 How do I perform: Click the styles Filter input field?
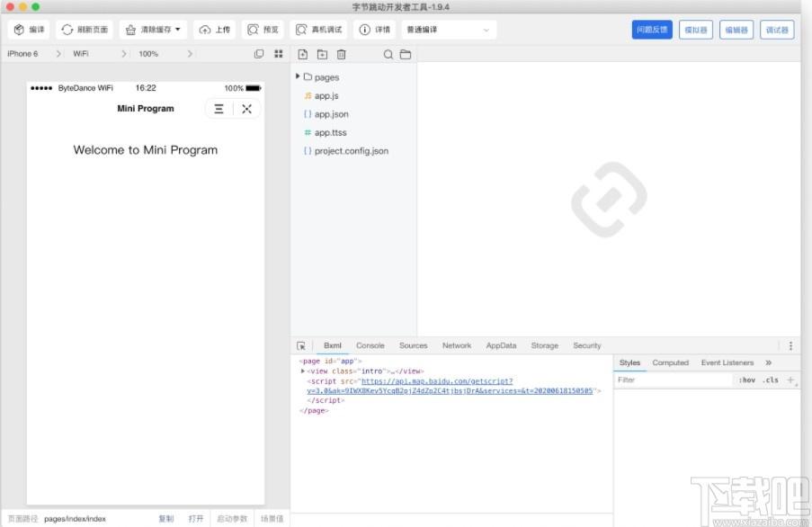coord(674,380)
